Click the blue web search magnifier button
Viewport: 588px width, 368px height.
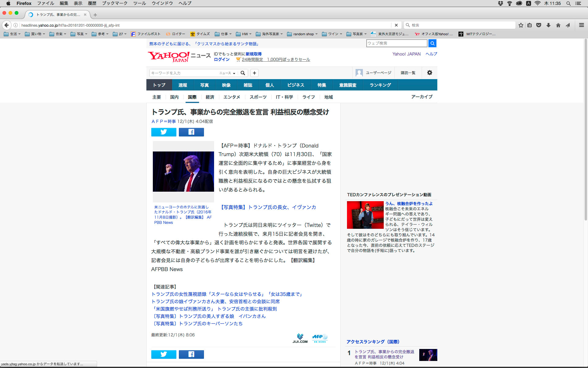pyautogui.click(x=432, y=43)
